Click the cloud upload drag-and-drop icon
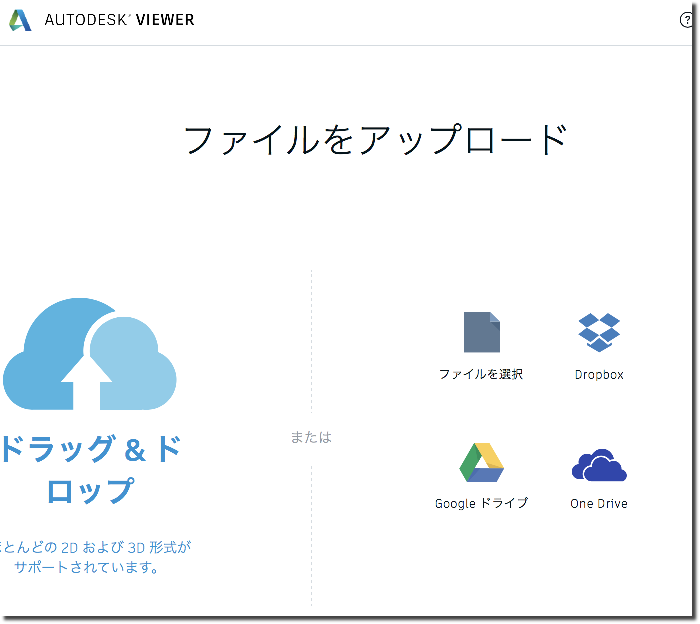 click(89, 354)
